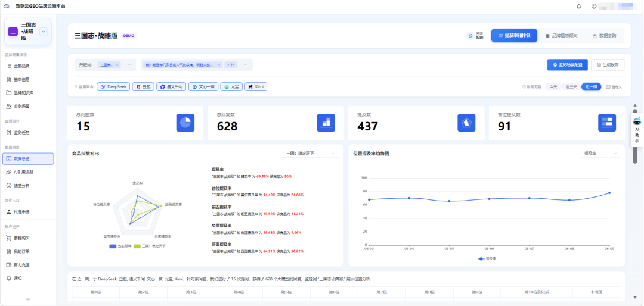Viewport: 644px width, 306px height.
Task: Toggle the 提及率 legend under the trend chart
Action: coord(487,259)
